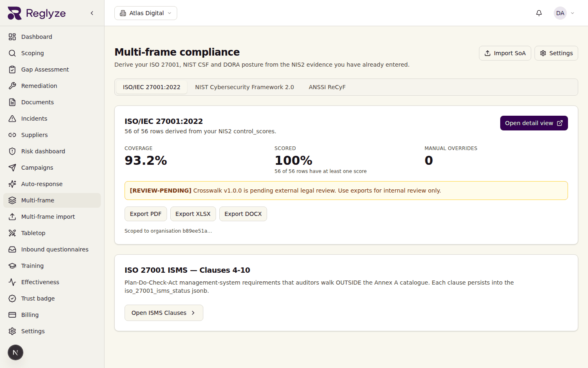
Task: Click the 100% scored value
Action: (294, 160)
